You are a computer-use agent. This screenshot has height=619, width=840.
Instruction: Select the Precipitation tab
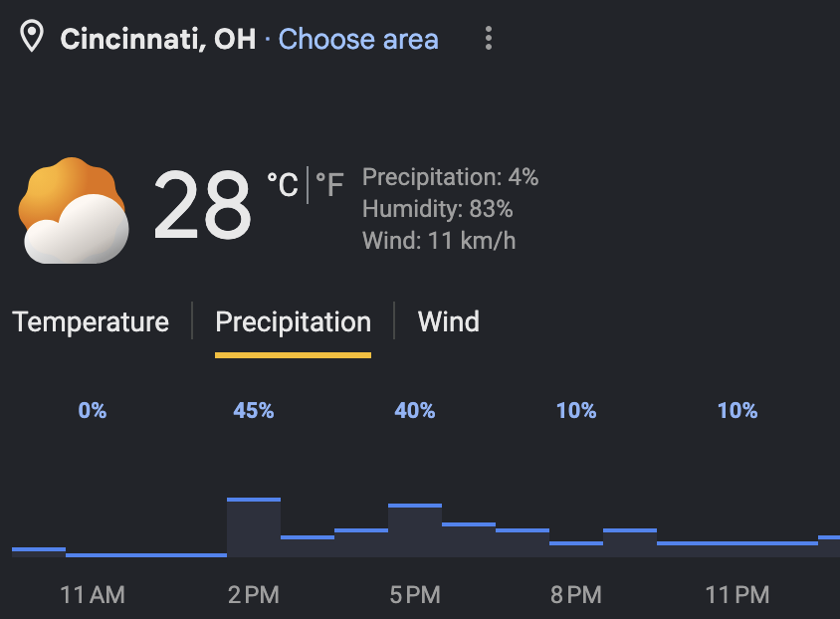coord(293,321)
